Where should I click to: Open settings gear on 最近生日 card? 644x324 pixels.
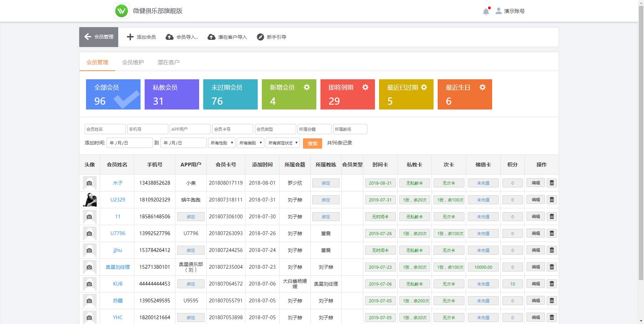pos(483,87)
